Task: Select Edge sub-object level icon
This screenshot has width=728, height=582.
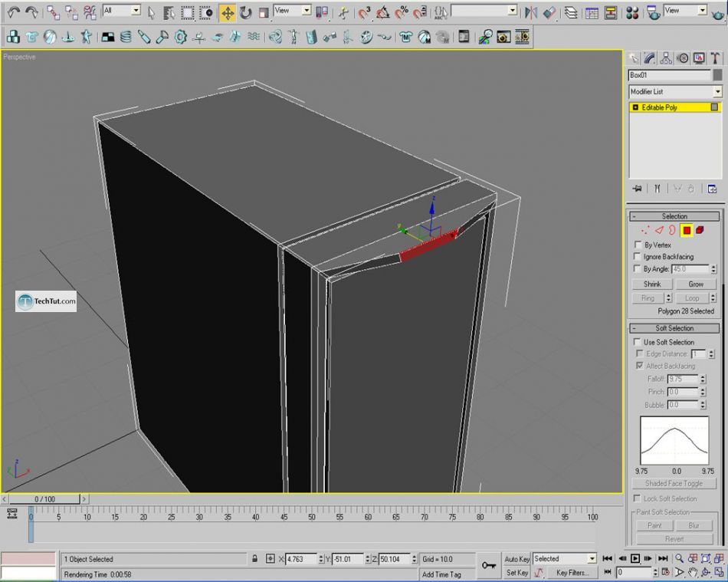Action: (x=659, y=230)
